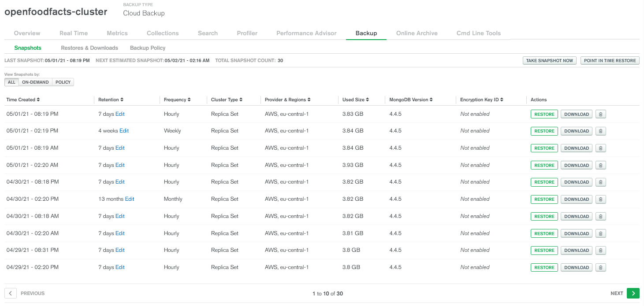Image resolution: width=644 pixels, height=306 pixels.
Task: Edit retention for the 4 weeks snapshot
Action: click(124, 131)
